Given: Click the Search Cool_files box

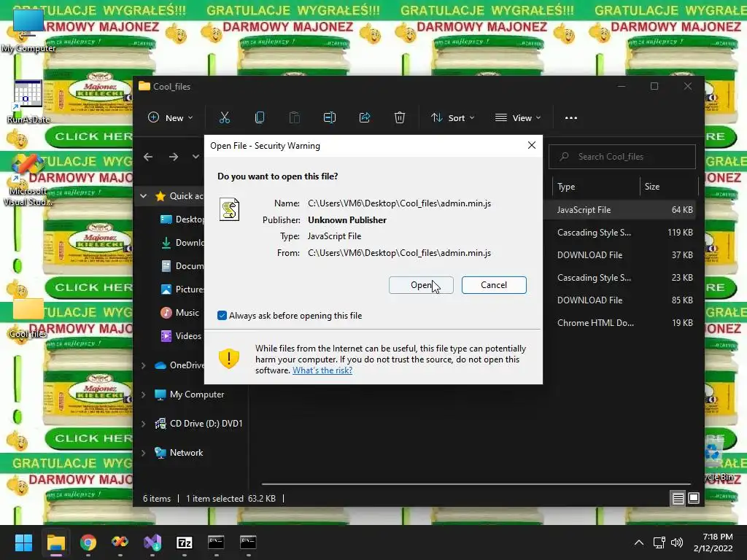Looking at the screenshot, I should click(x=622, y=157).
